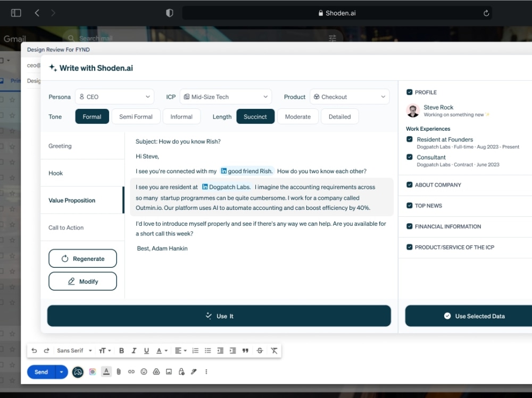Image resolution: width=532 pixels, height=398 pixels.
Task: Attach a file with the paperclip
Action: tap(119, 372)
